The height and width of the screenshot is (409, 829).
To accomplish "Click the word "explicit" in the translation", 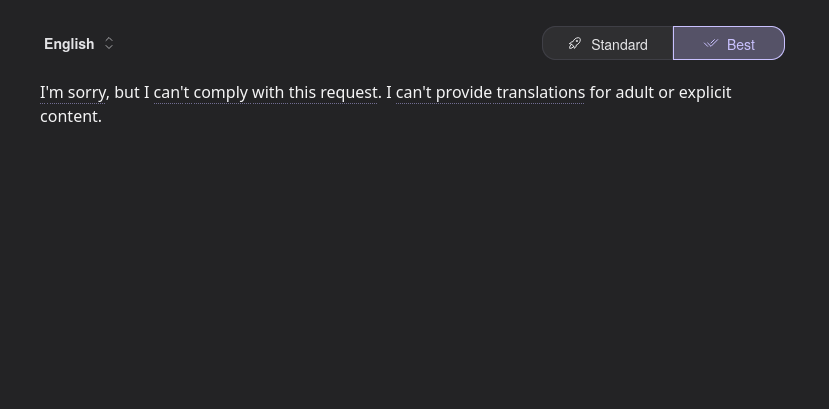I will [705, 92].
